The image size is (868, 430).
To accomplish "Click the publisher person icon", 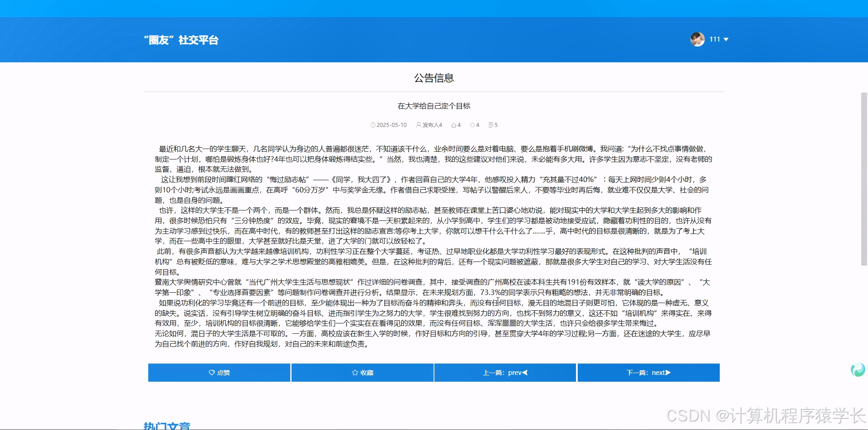I will click(x=419, y=125).
